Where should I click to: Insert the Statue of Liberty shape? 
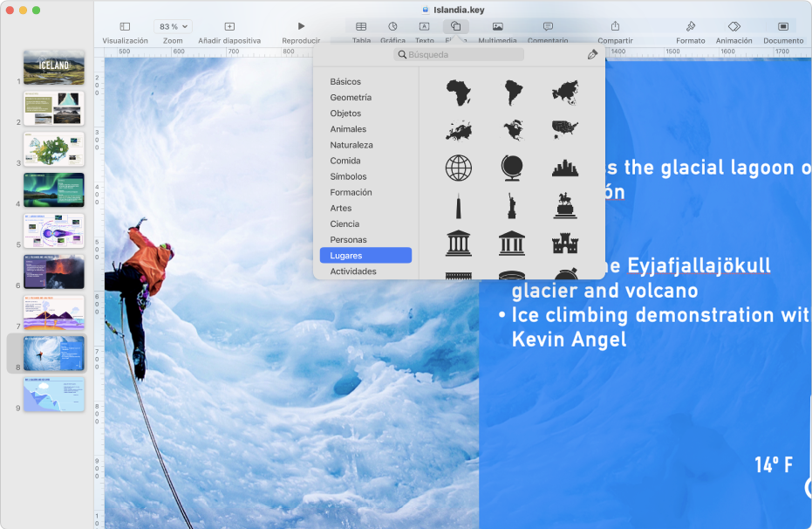512,206
